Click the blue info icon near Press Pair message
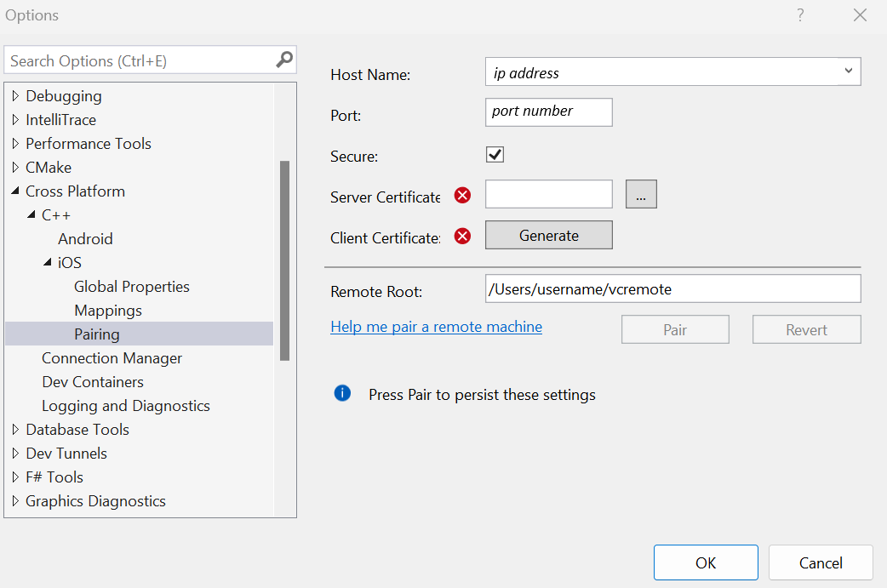 pyautogui.click(x=342, y=393)
